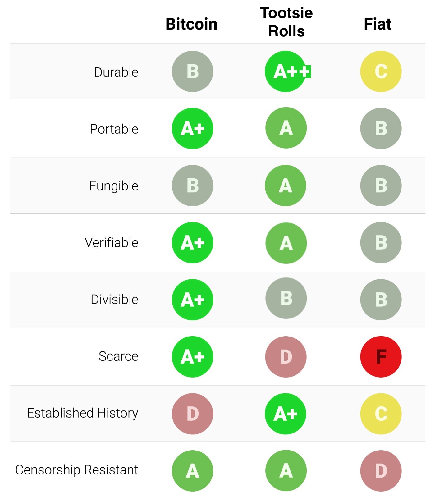Select Tootsie Rolls D Scarce badge
The height and width of the screenshot is (504, 435).
pyautogui.click(x=286, y=357)
